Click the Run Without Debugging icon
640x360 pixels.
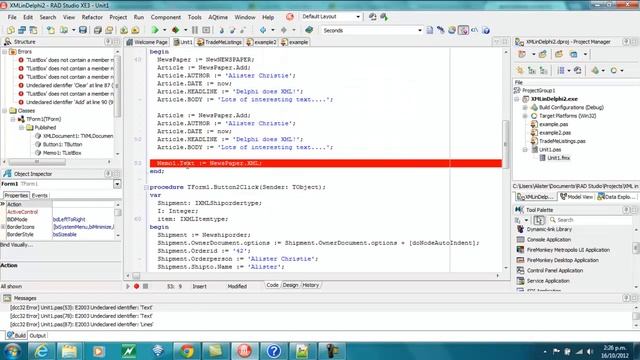click(176, 30)
